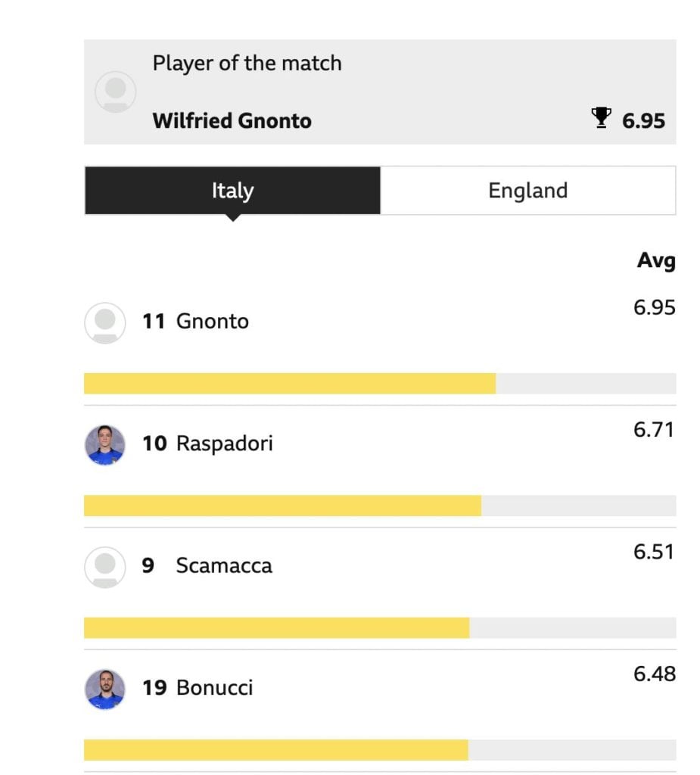
Task: Click Gnonto's yellow rating bar
Action: [290, 384]
